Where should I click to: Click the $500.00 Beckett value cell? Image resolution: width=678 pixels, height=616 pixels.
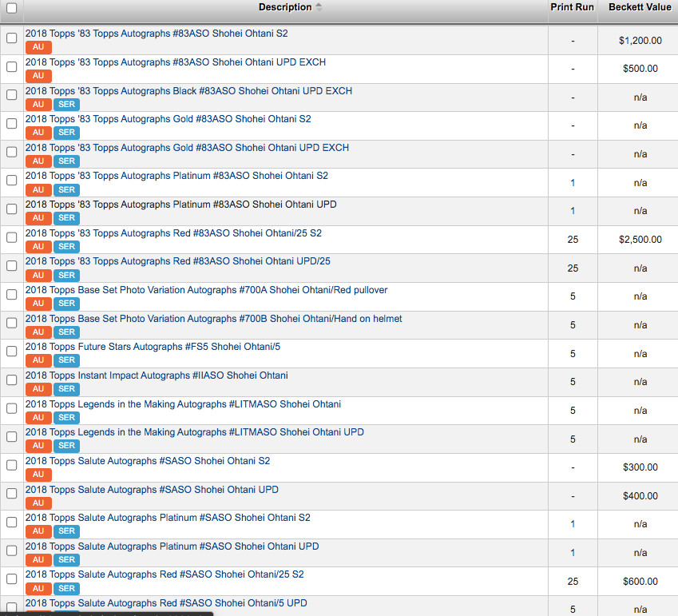640,69
